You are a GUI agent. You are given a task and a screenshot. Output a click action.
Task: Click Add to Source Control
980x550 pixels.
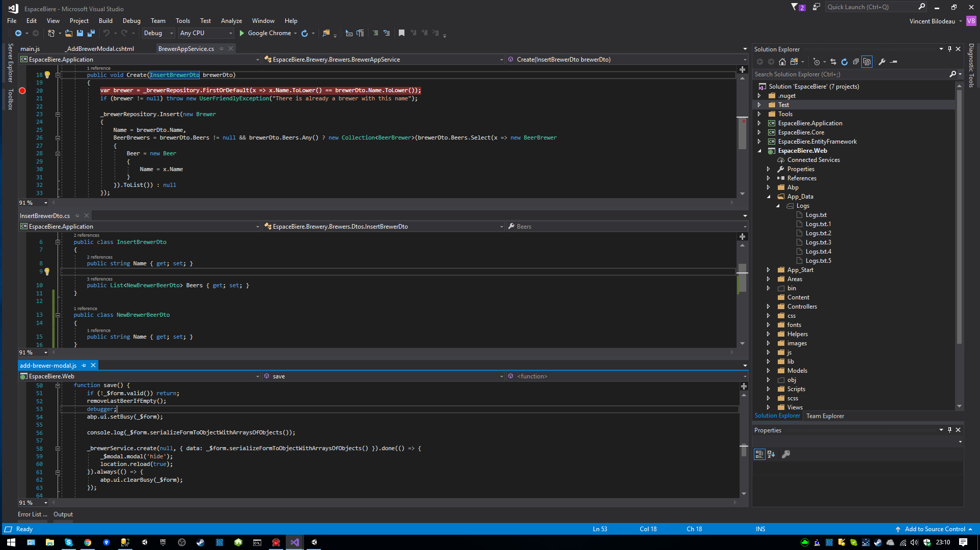(x=934, y=529)
